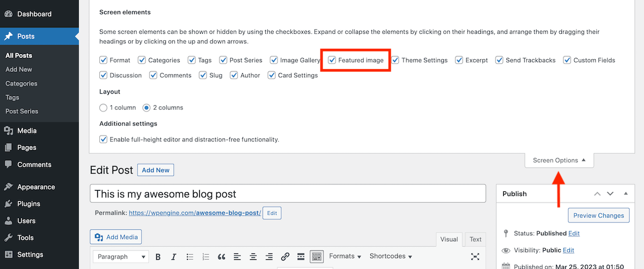The width and height of the screenshot is (644, 269).
Task: Click into the post title field
Action: [288, 194]
